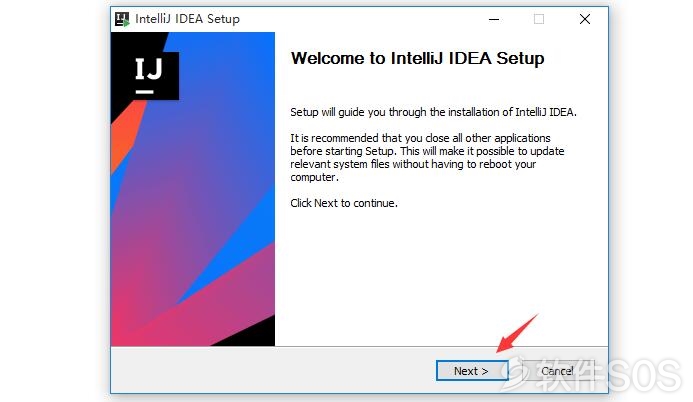Image resolution: width=693 pixels, height=402 pixels.
Task: Cancel the IntelliJ IDEA setup
Action: (558, 371)
